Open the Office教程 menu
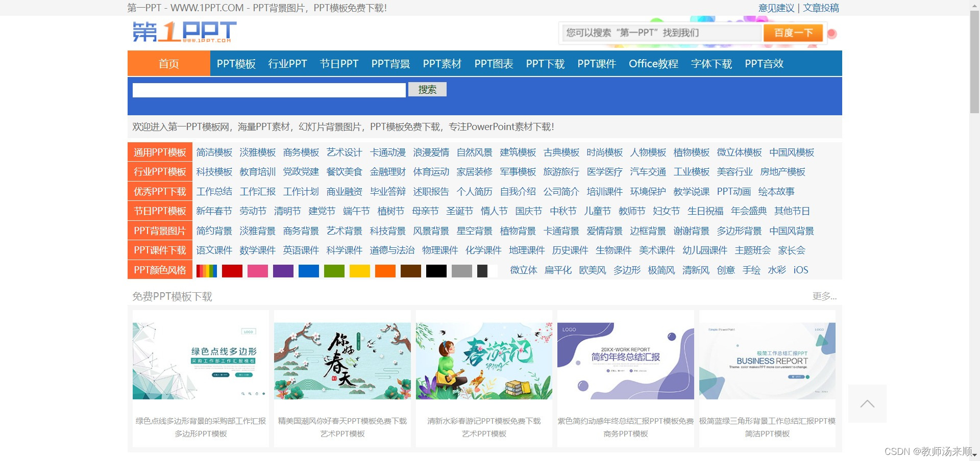Image resolution: width=980 pixels, height=461 pixels. click(654, 63)
